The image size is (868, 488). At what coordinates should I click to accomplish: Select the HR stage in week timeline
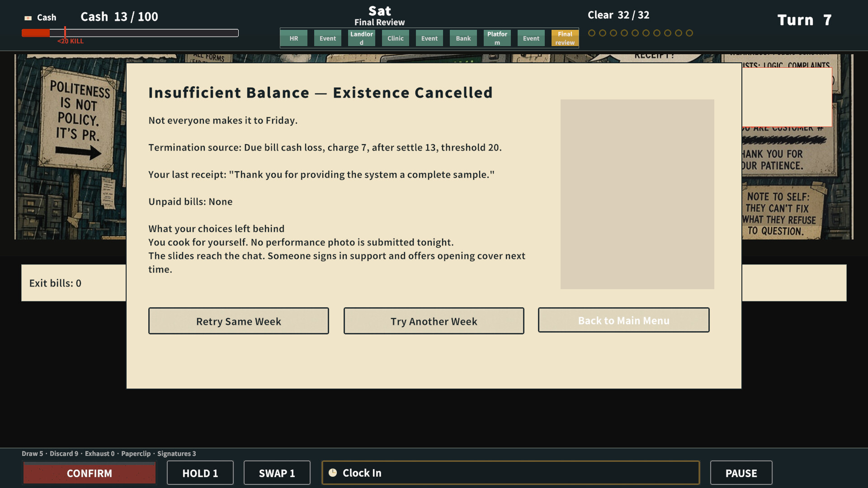pyautogui.click(x=294, y=38)
